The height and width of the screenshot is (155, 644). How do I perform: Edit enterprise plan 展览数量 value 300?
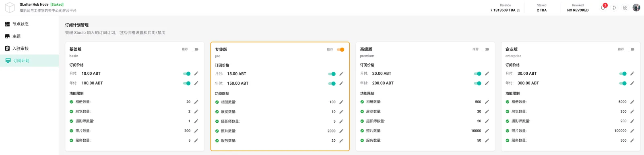(x=632, y=111)
